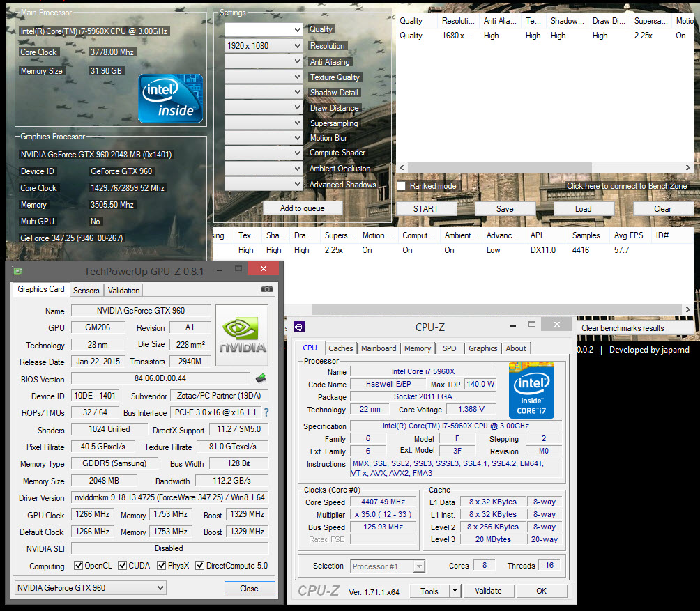Open the Advanced Shadows dropdown
Screen dimensions: 700x611
pos(264,183)
